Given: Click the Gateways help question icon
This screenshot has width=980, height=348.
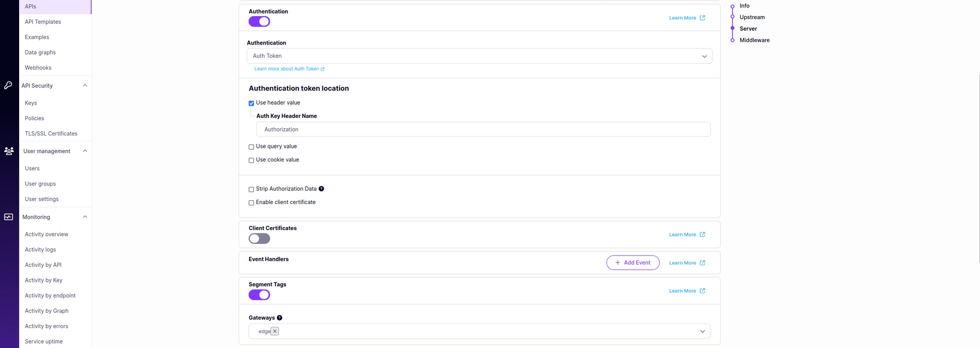Looking at the screenshot, I should click(x=279, y=318).
